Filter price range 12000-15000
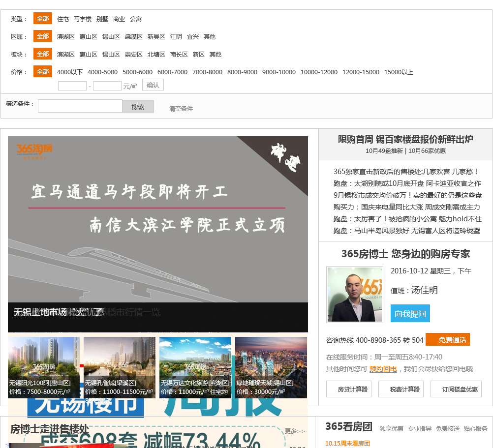 pyautogui.click(x=361, y=72)
